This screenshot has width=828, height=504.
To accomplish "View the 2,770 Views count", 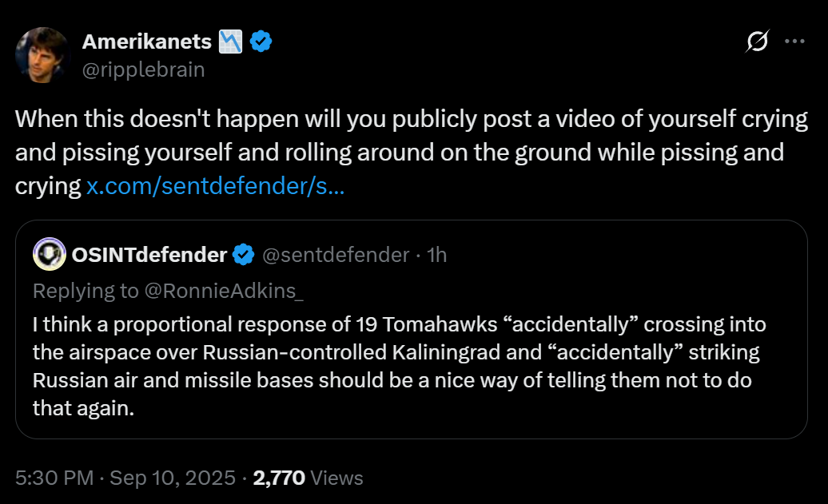I will (308, 478).
